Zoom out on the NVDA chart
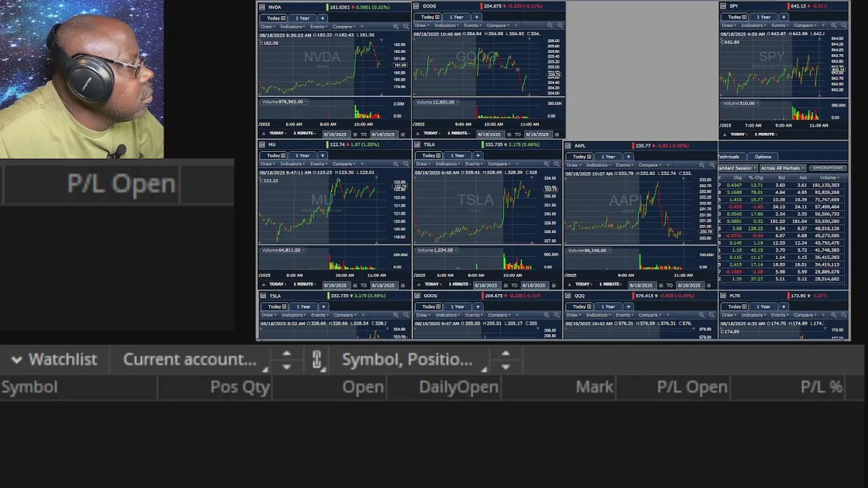The height and width of the screenshot is (488, 868). coord(406,26)
